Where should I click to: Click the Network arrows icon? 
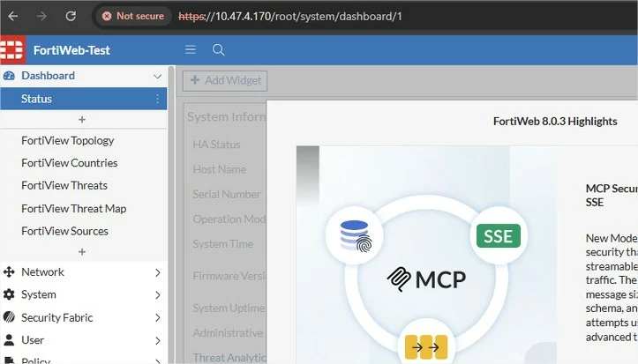[x=9, y=272]
